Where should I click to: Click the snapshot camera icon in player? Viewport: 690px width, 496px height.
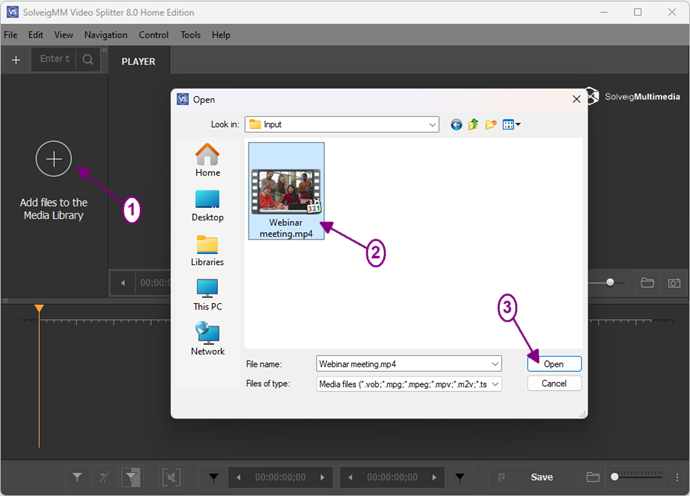point(674,283)
